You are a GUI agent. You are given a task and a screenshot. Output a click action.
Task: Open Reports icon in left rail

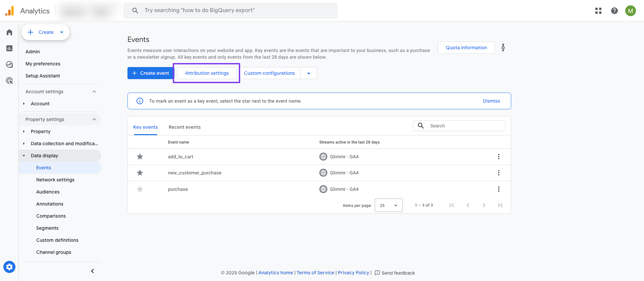point(9,48)
